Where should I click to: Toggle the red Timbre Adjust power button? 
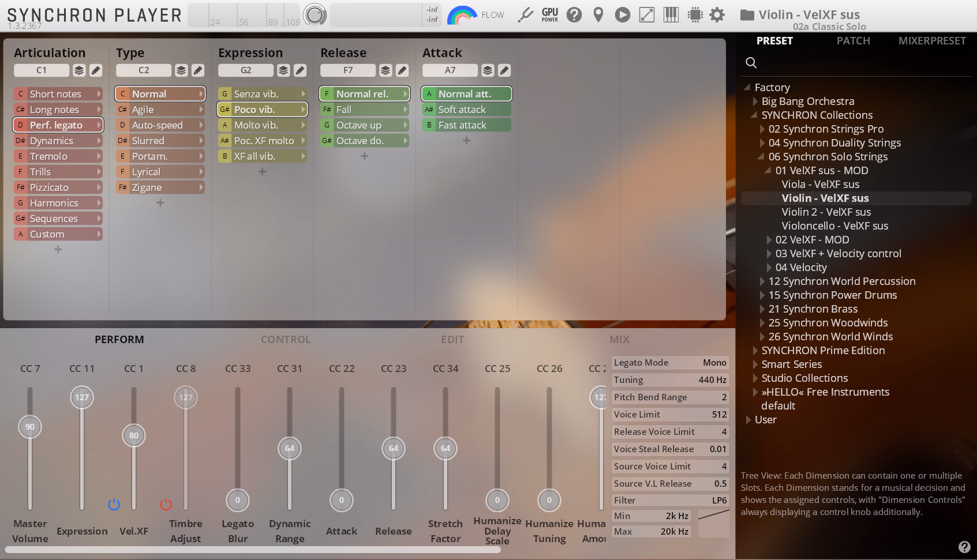pos(166,505)
